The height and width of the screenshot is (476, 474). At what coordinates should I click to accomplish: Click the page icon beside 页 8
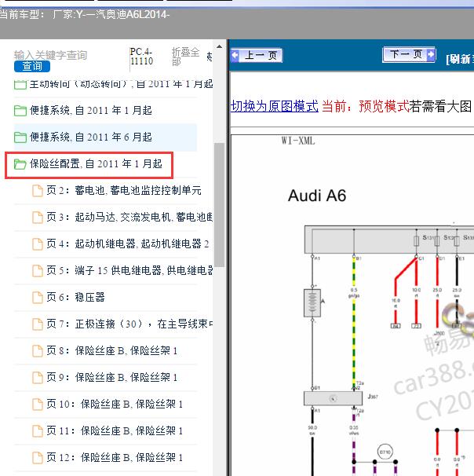tap(38, 350)
